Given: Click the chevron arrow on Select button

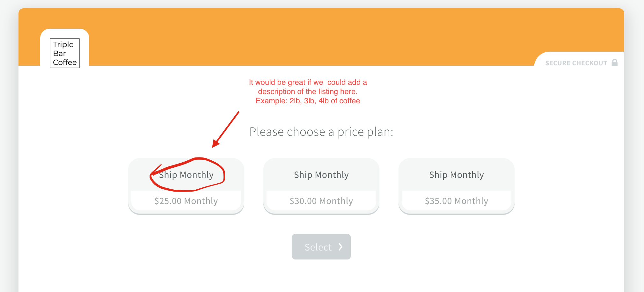Looking at the screenshot, I should pos(340,247).
